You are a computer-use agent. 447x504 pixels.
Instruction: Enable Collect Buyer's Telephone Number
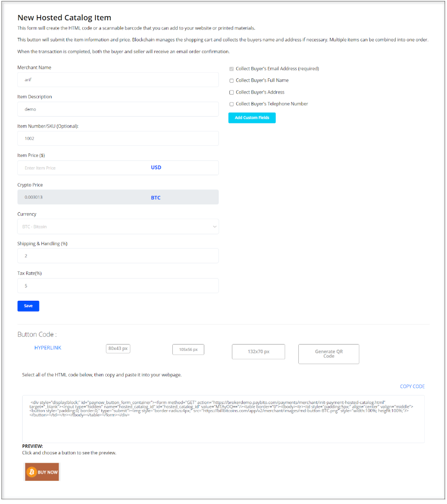[231, 104]
